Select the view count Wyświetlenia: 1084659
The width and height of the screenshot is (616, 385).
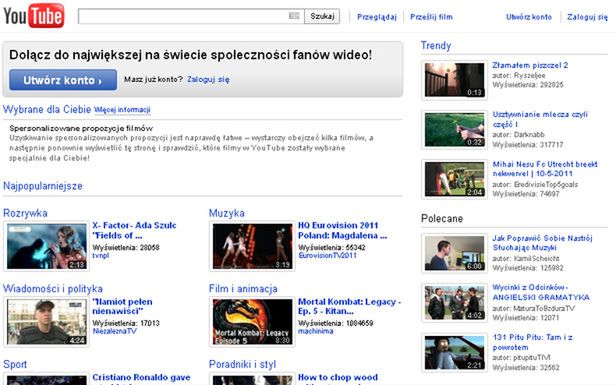(336, 323)
